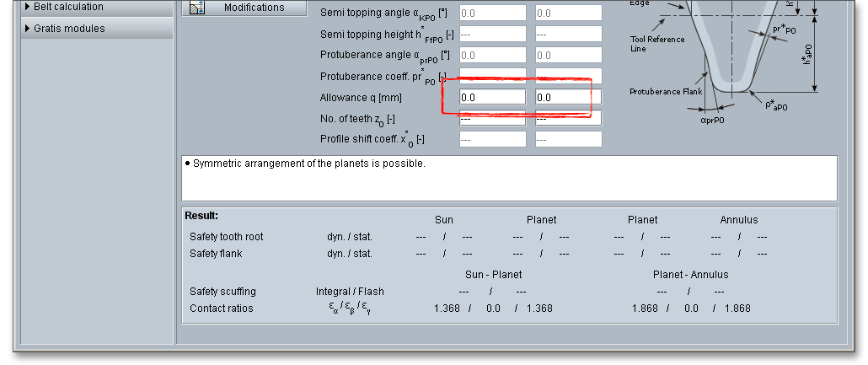Click the left Semi topping angle field

(x=492, y=13)
